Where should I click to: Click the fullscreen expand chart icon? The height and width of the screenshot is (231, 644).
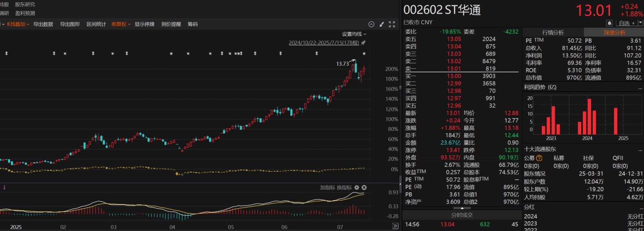click(x=392, y=24)
